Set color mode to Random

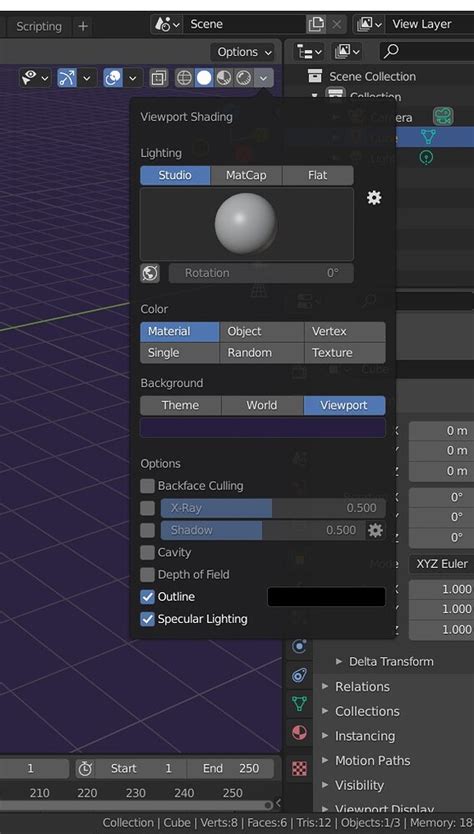tap(262, 353)
